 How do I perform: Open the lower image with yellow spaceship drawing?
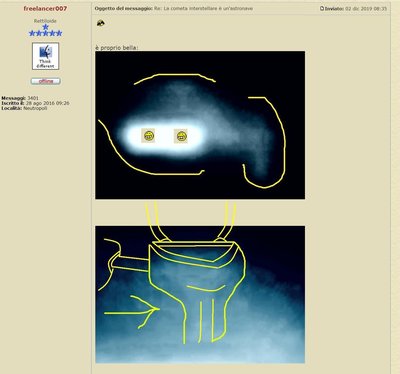pyautogui.click(x=200, y=294)
